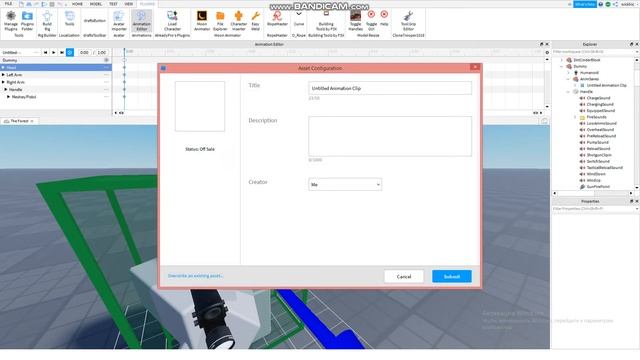Screen dimensions: 640x360
Task: Switch to the VIEW ribbon tab
Action: pos(129,4)
